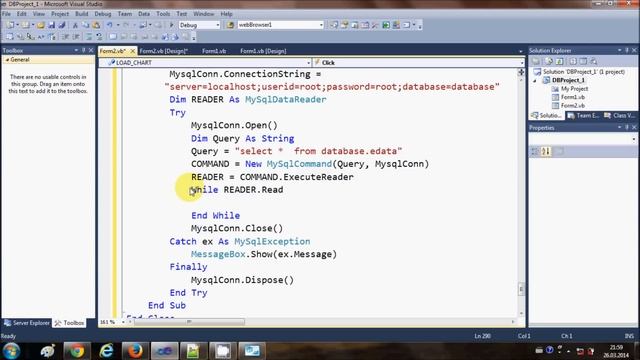Viewport: 640px width, 360px height.
Task: Open the webBrowser1 find combo box
Action: click(280, 25)
